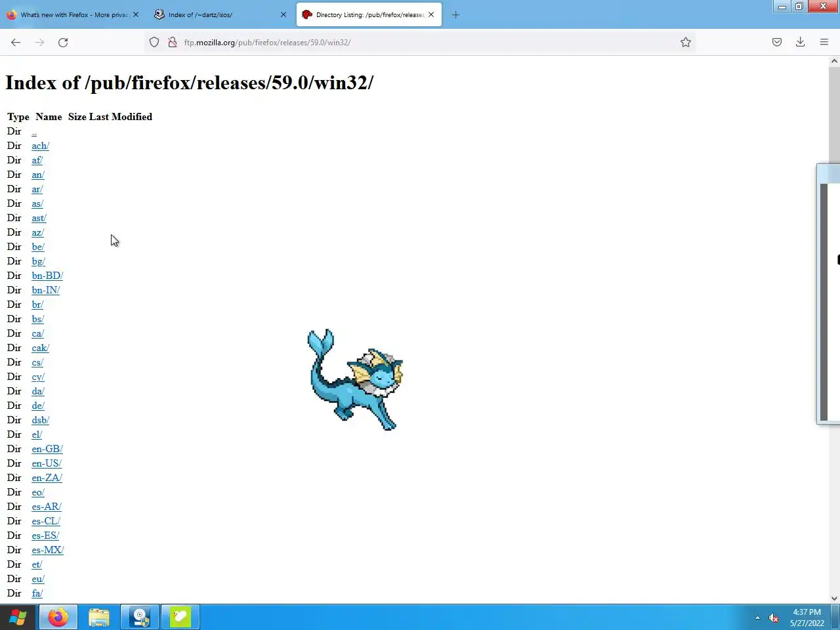Open the Firefox application menu
This screenshot has width=840, height=630.
point(824,42)
